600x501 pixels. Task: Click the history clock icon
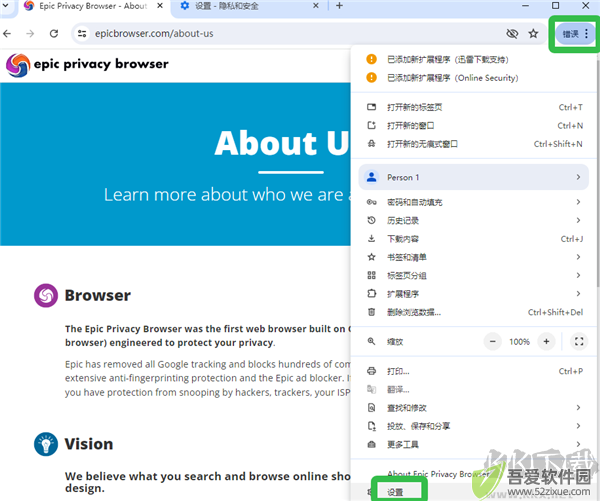coord(372,220)
